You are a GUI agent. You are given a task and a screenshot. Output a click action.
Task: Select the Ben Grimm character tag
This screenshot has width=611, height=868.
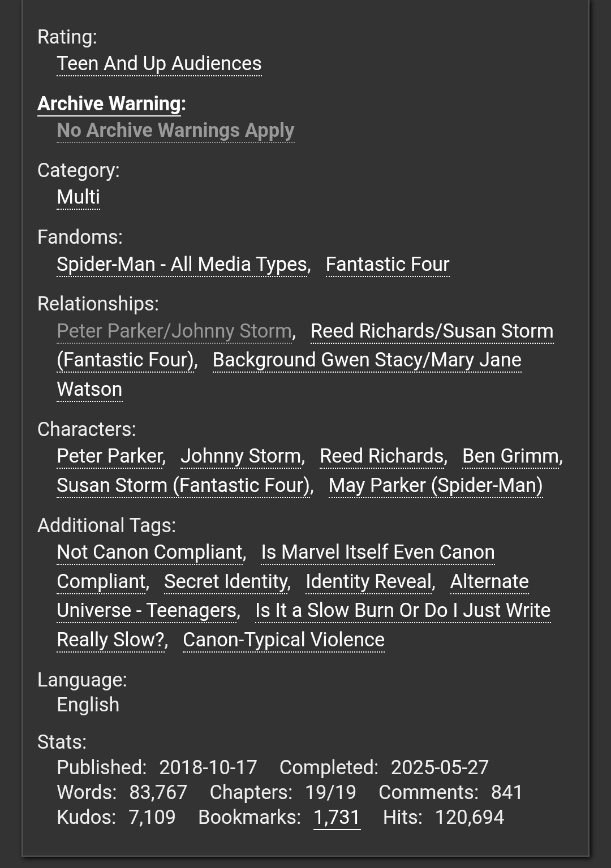tap(511, 456)
